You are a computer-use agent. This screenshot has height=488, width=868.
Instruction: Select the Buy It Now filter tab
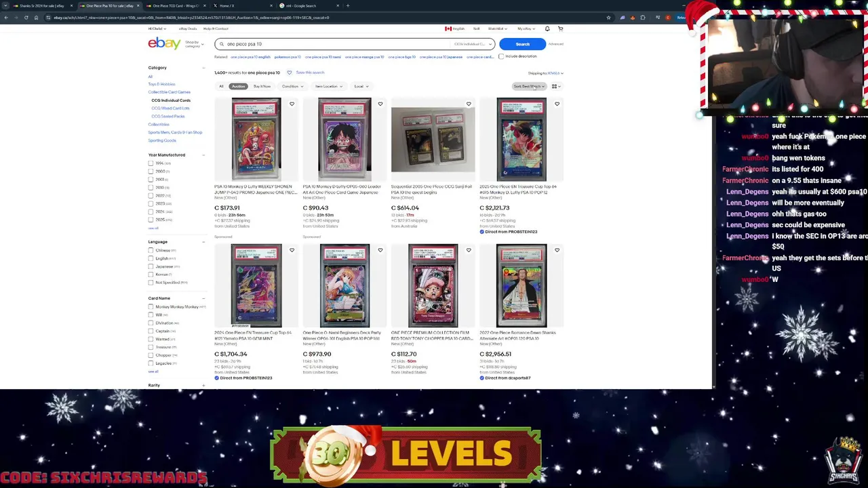pyautogui.click(x=262, y=86)
